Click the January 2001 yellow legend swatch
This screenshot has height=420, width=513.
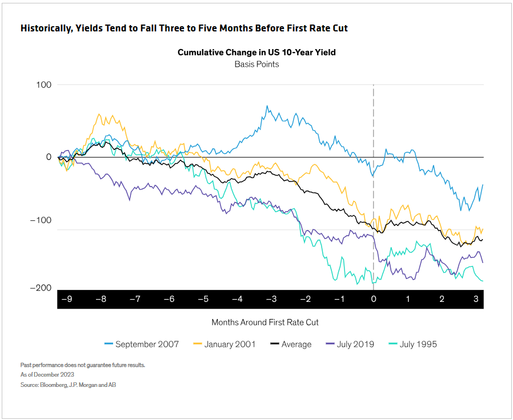(198, 344)
